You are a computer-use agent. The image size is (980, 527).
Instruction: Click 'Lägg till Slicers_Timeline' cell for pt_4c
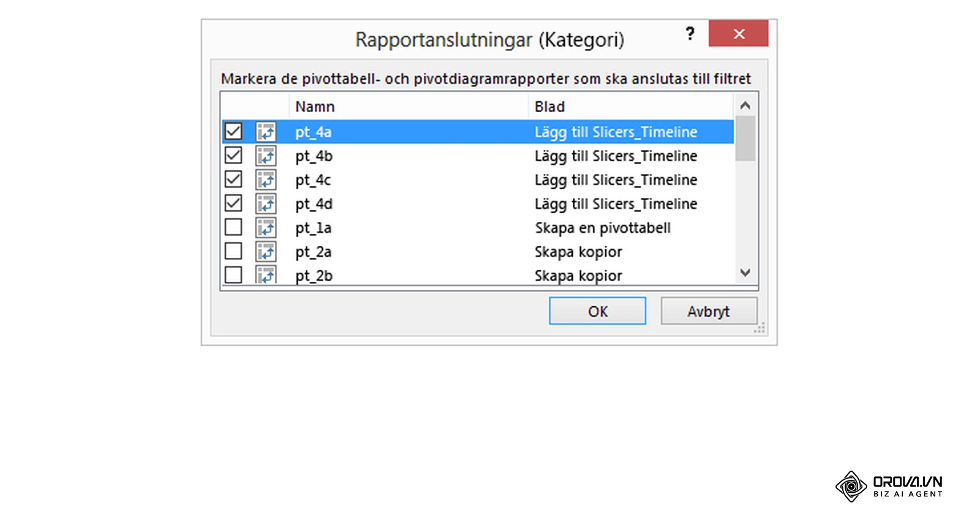[616, 180]
